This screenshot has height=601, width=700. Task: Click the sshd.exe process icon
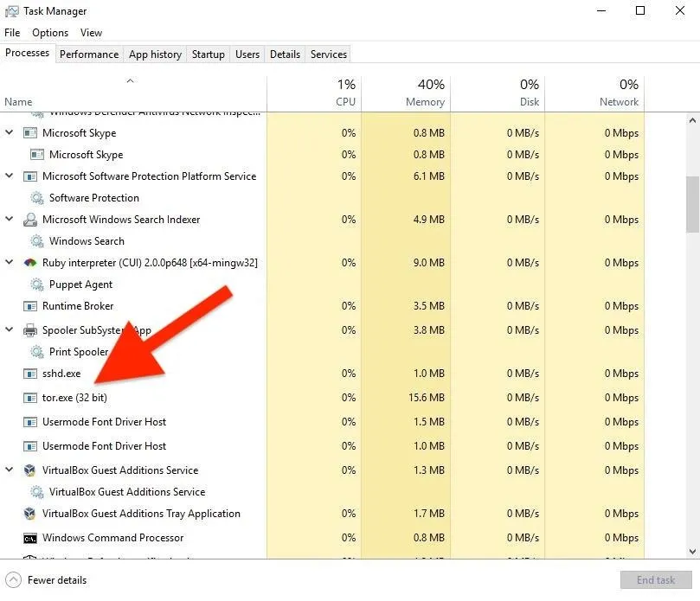click(x=30, y=374)
